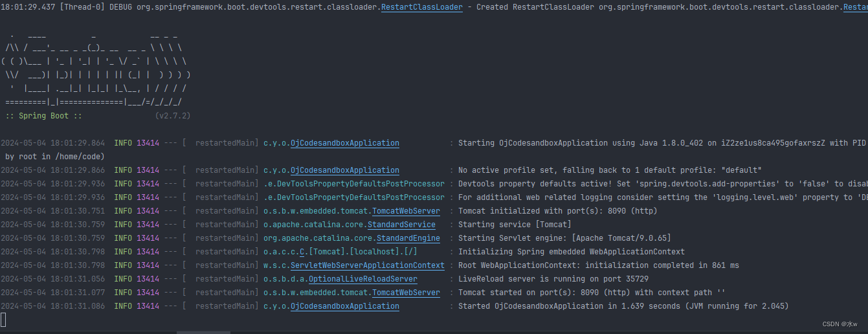Click 'Tomcat initialized with port(s): 8090 (http)' text
Image resolution: width=868 pixels, height=334 pixels.
pos(558,211)
